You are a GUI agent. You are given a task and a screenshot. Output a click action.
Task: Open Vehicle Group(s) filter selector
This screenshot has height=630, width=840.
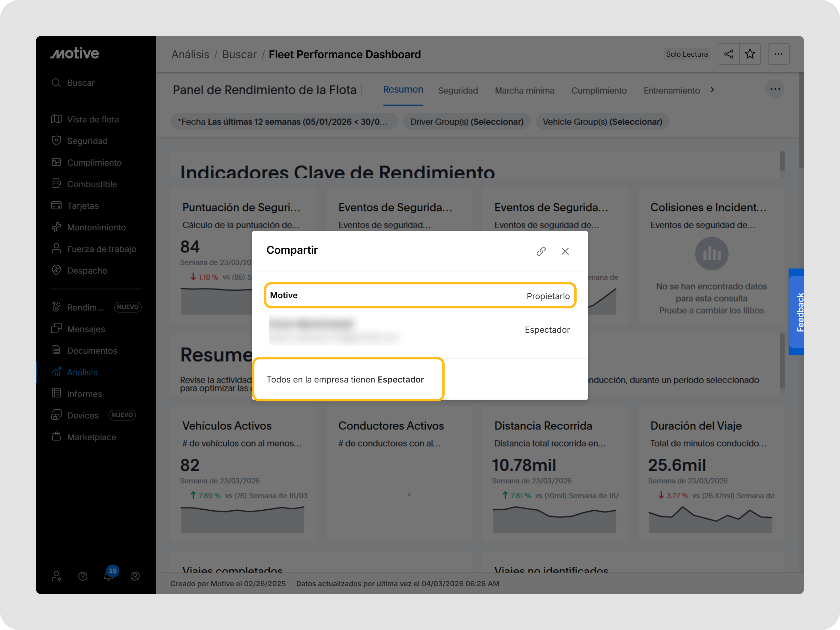click(x=602, y=121)
